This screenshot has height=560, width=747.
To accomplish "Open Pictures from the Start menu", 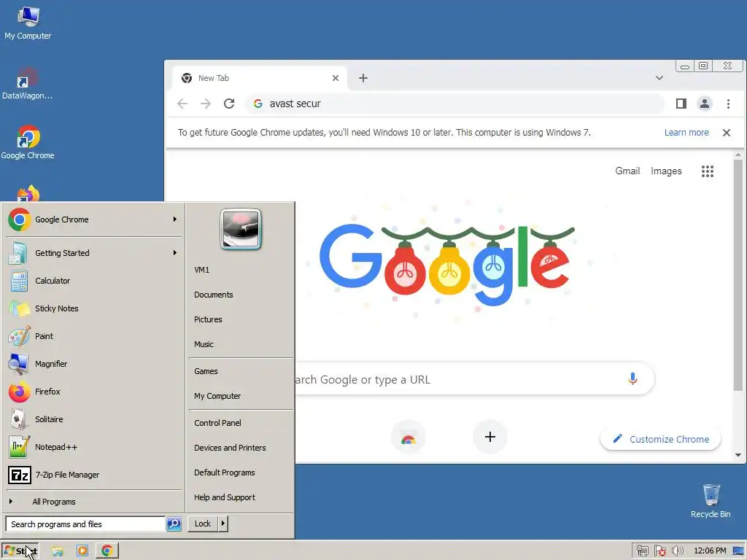I will click(241, 319).
